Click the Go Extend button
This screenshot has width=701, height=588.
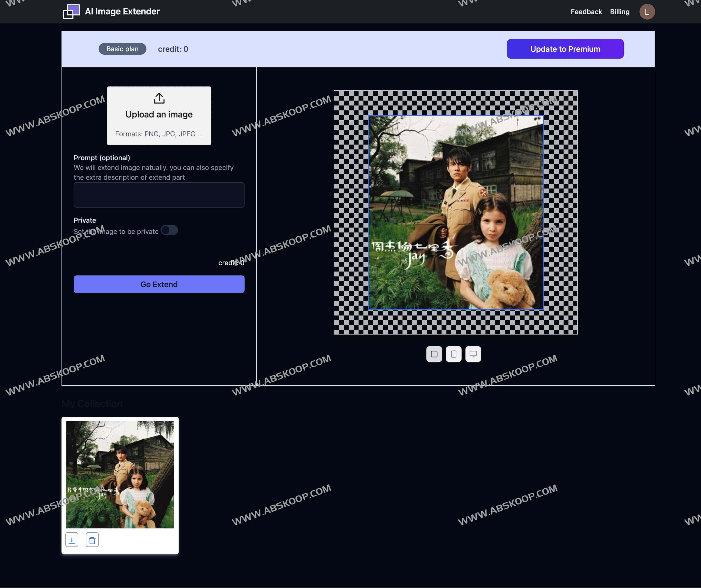click(159, 284)
